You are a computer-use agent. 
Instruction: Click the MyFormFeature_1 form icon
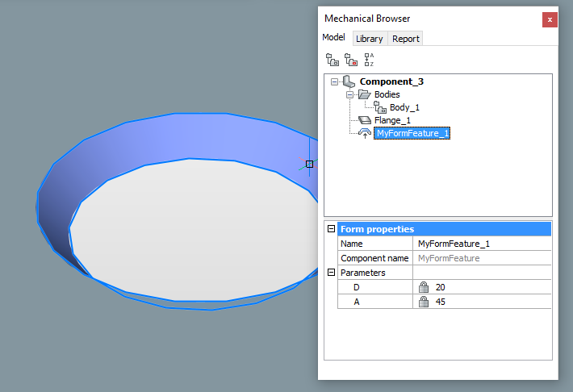[x=365, y=133]
